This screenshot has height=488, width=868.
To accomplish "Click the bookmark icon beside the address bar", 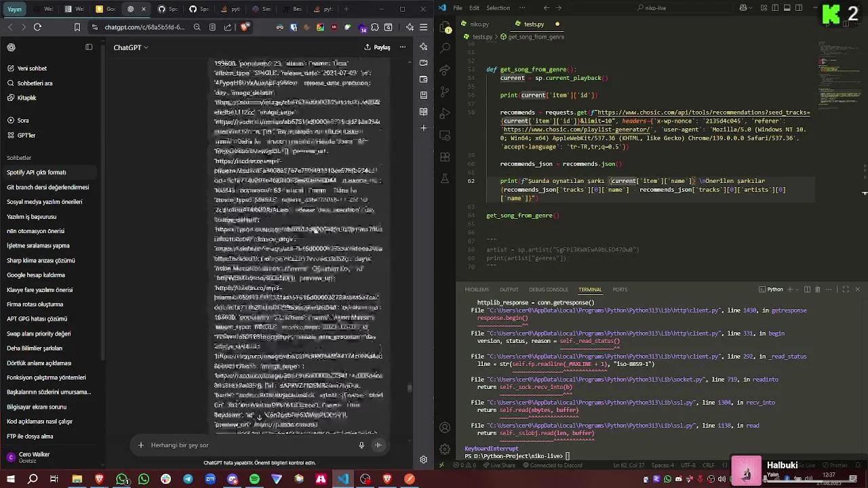I will [x=77, y=27].
